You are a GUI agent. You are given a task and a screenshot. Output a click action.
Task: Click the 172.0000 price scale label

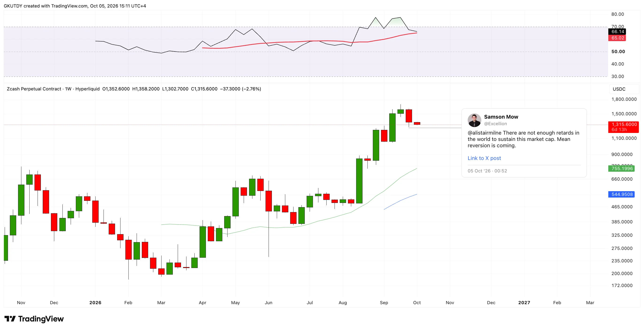[622, 285]
